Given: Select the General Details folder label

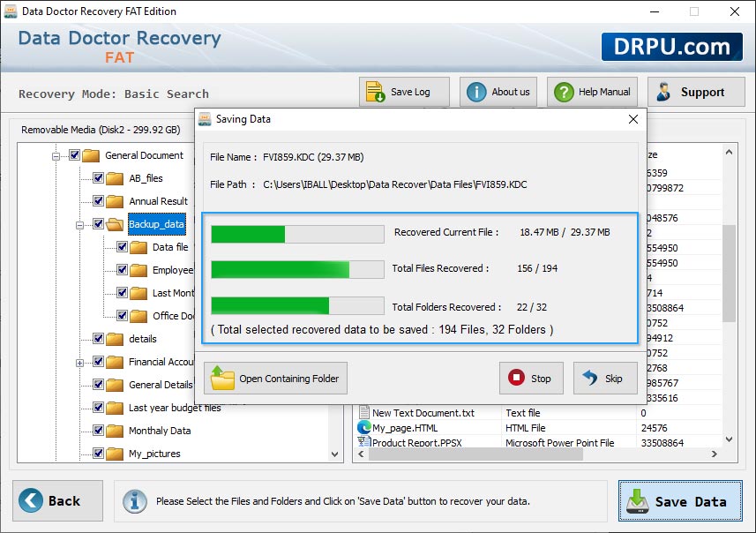Looking at the screenshot, I should click(x=161, y=385).
